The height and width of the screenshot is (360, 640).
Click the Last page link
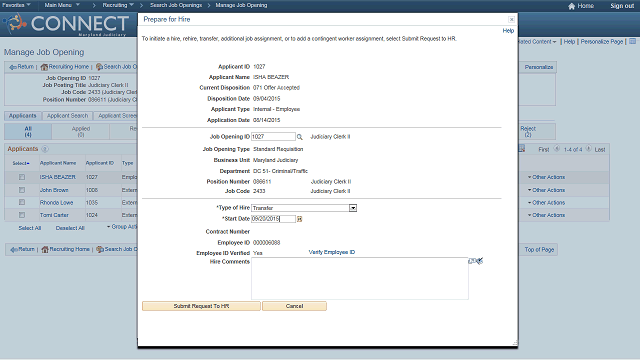coord(600,150)
